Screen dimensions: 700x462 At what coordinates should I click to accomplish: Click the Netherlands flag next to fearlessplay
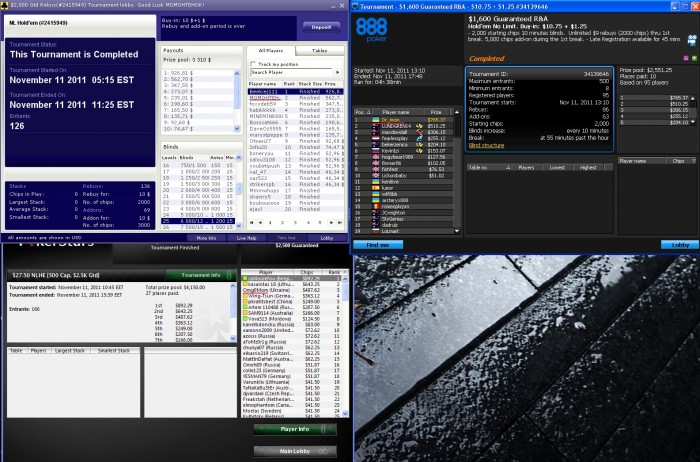(376, 138)
